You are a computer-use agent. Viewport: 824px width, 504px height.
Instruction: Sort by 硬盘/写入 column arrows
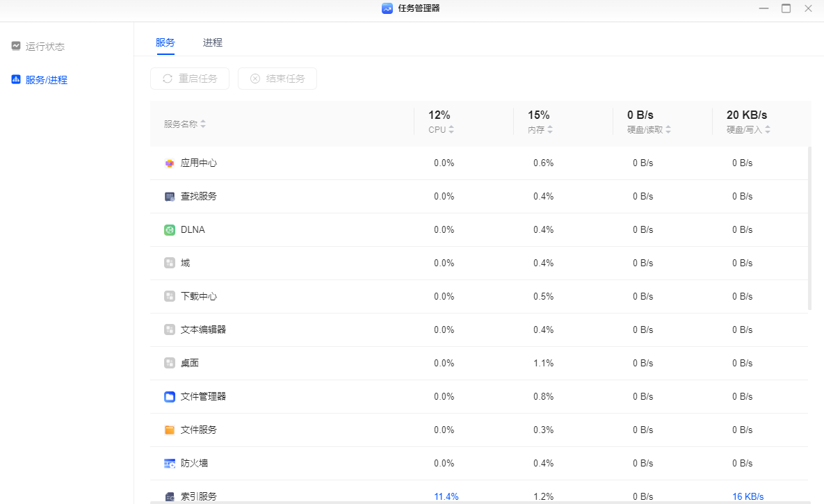(x=767, y=129)
